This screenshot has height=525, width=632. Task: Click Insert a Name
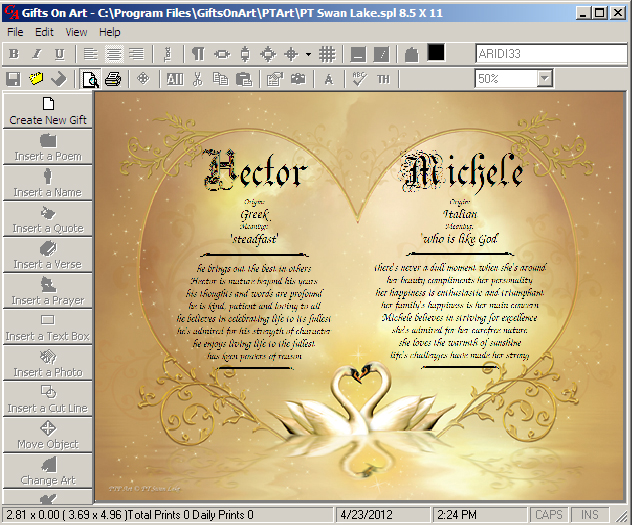pyautogui.click(x=48, y=183)
